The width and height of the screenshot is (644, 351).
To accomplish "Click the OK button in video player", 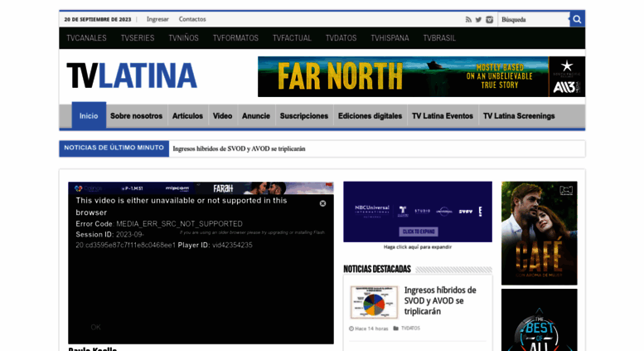I will coord(95,327).
